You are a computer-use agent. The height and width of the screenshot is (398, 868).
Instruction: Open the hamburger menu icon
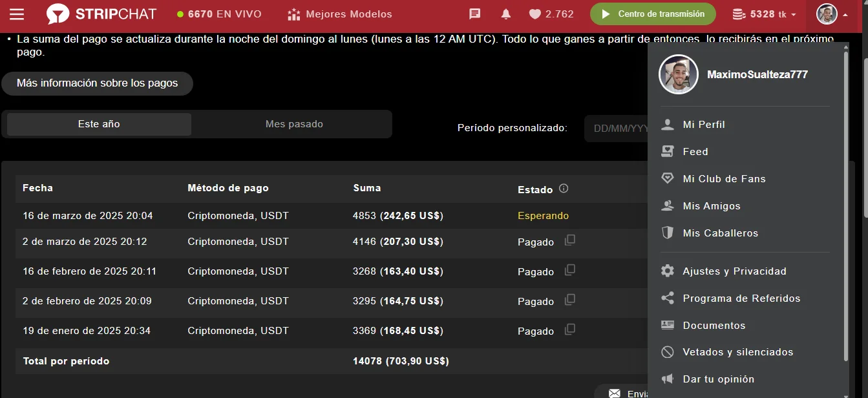pyautogui.click(x=17, y=14)
